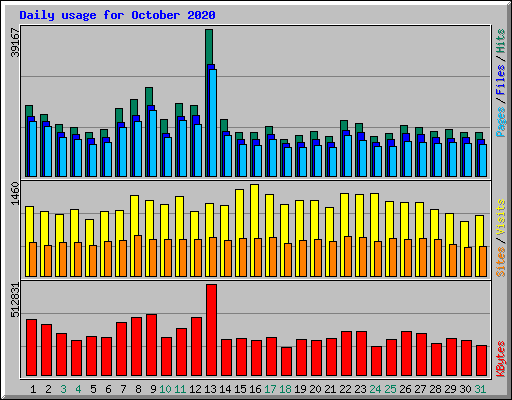The width and height of the screenshot is (512, 400).
Task: Click day label 21 on the x-axis
Action: [330, 389]
